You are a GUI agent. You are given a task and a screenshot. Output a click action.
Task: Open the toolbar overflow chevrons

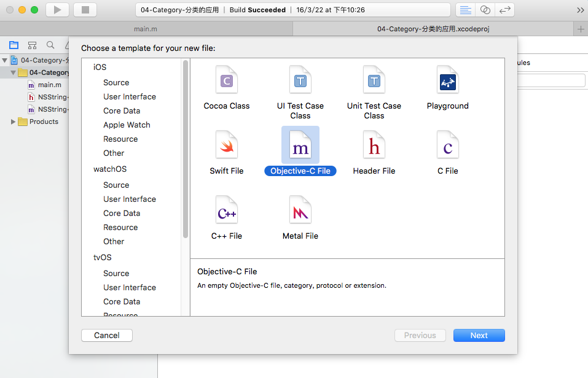[x=580, y=10]
